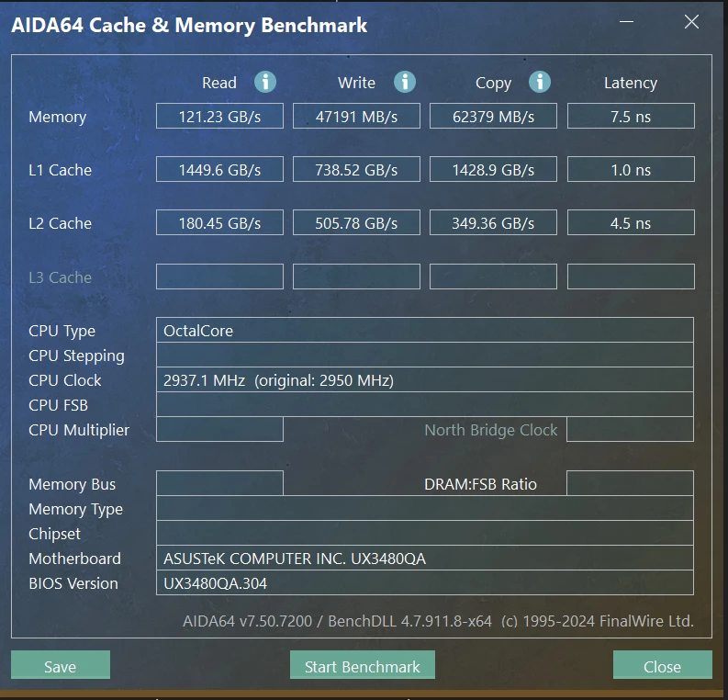Click the CPU Clock label

(64, 380)
